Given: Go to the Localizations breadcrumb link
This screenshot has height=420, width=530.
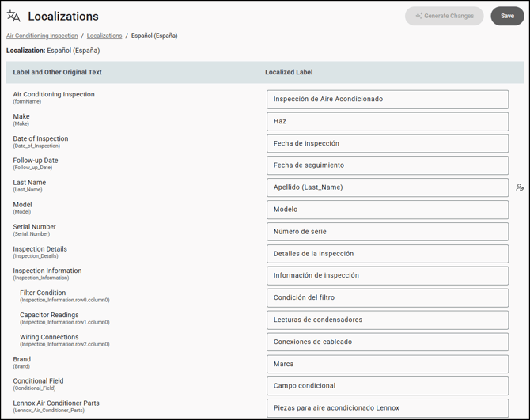Looking at the screenshot, I should tap(104, 36).
